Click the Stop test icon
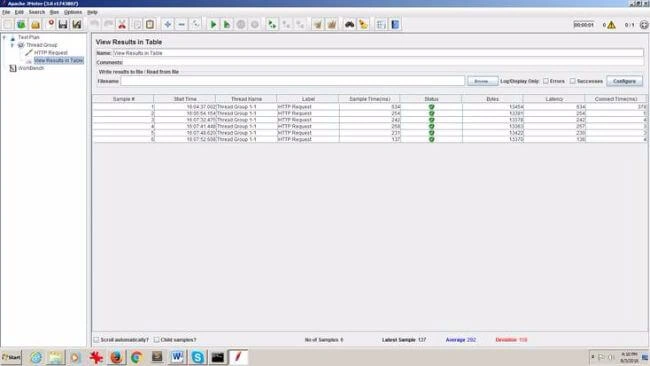 pyautogui.click(x=241, y=24)
